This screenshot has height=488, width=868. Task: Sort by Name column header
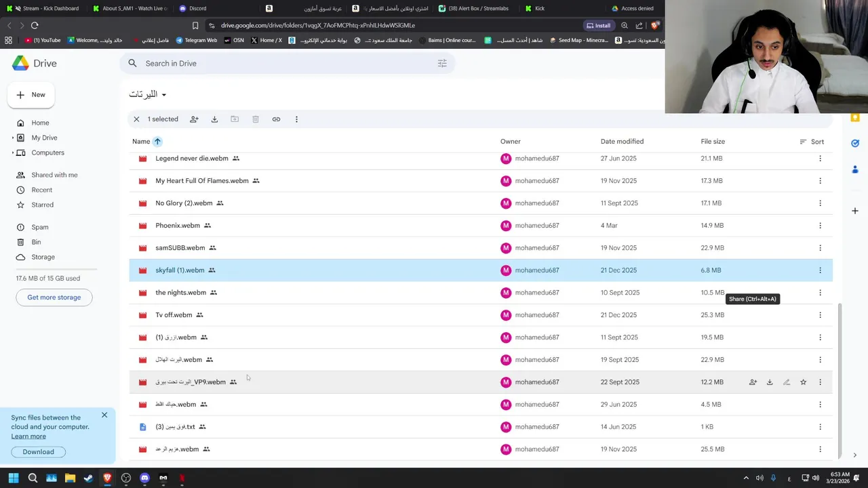point(141,142)
